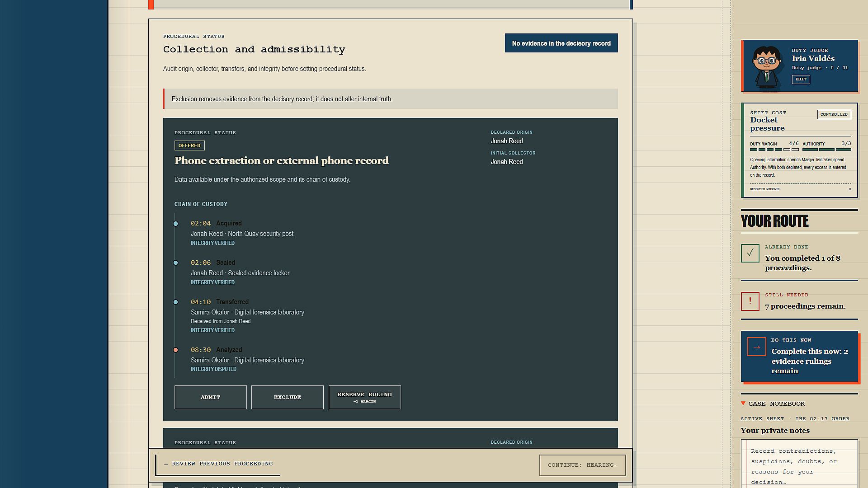Collapse the Case Notebook triangle
This screenshot has width=868, height=488.
743,403
